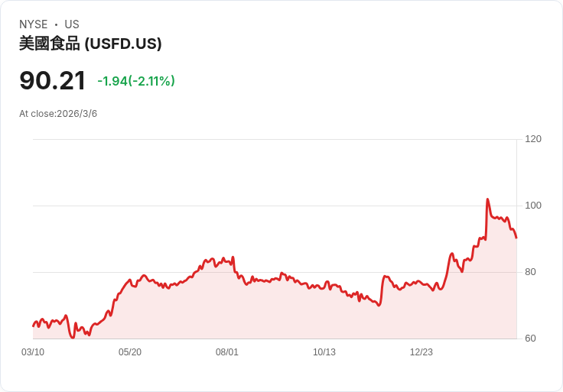Pick the 12/23 date axis label

pos(421,352)
